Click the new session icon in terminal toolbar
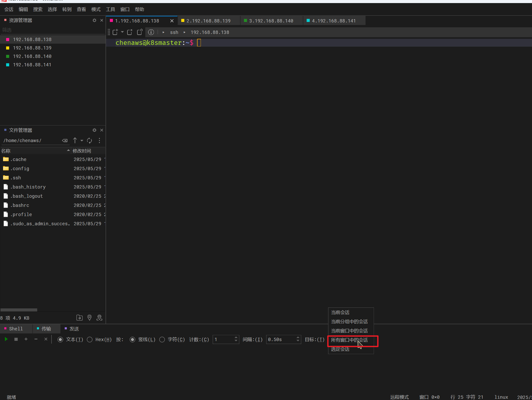The height and width of the screenshot is (400, 532). pos(115,32)
